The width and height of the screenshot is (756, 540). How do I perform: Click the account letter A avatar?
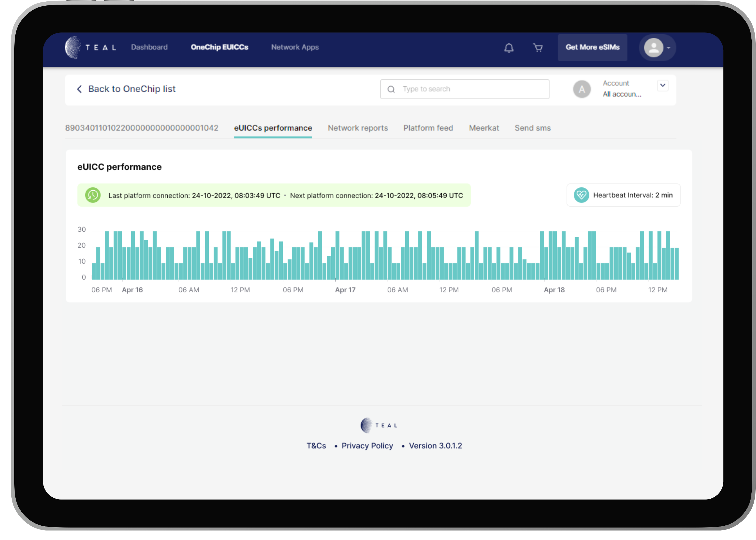click(x=582, y=89)
